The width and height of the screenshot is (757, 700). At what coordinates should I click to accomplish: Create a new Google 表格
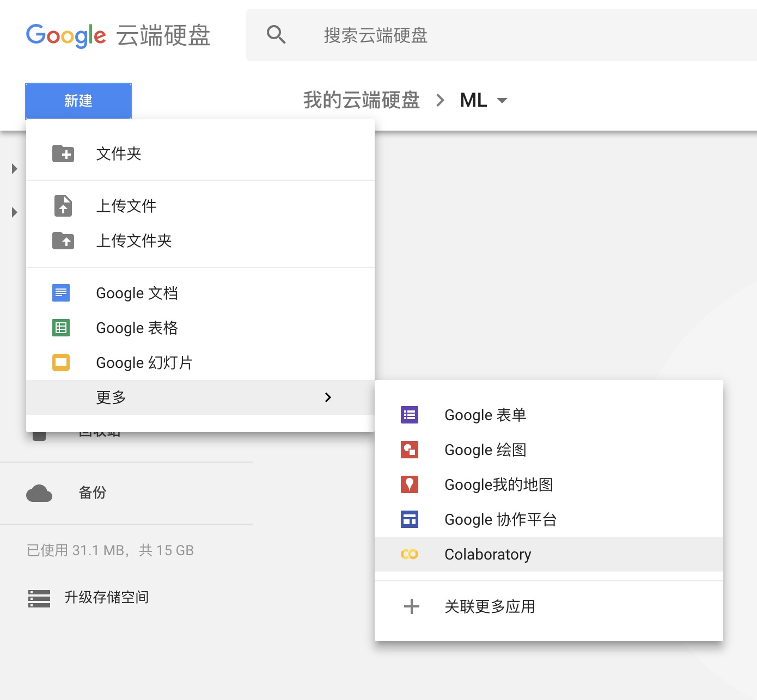coord(200,328)
